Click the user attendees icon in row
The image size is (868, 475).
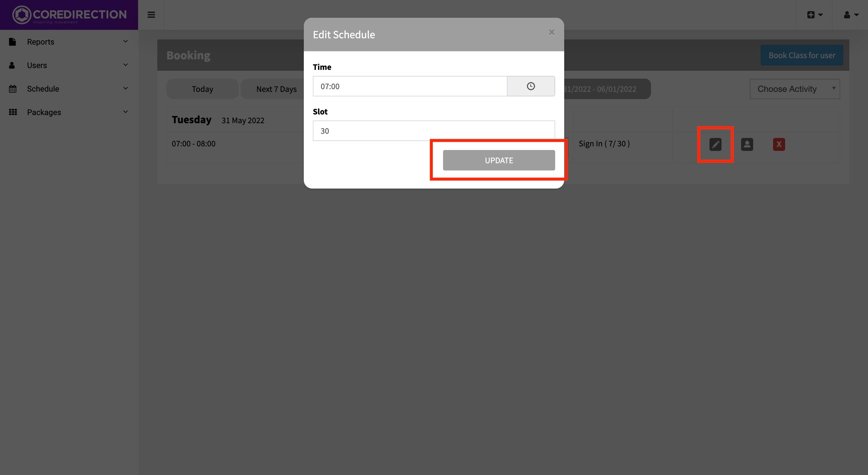coord(747,144)
